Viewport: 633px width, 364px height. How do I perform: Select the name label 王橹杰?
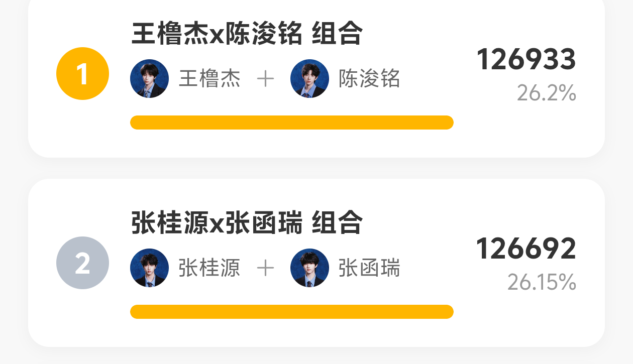[x=209, y=79]
